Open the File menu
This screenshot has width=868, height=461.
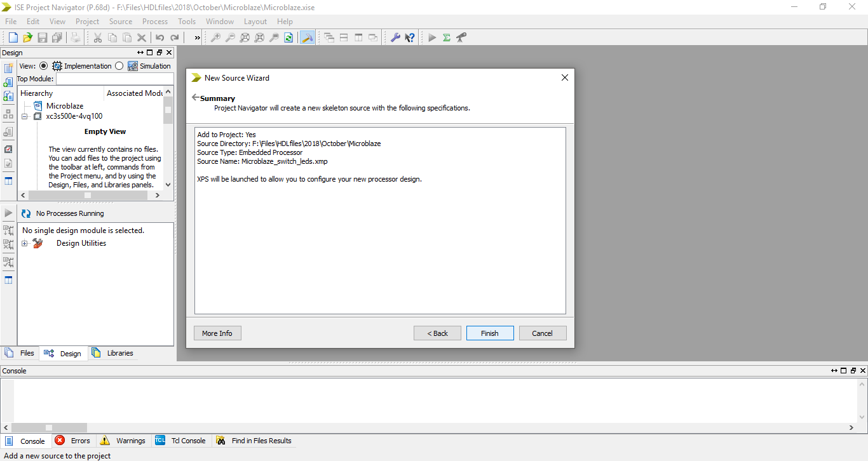(11, 22)
